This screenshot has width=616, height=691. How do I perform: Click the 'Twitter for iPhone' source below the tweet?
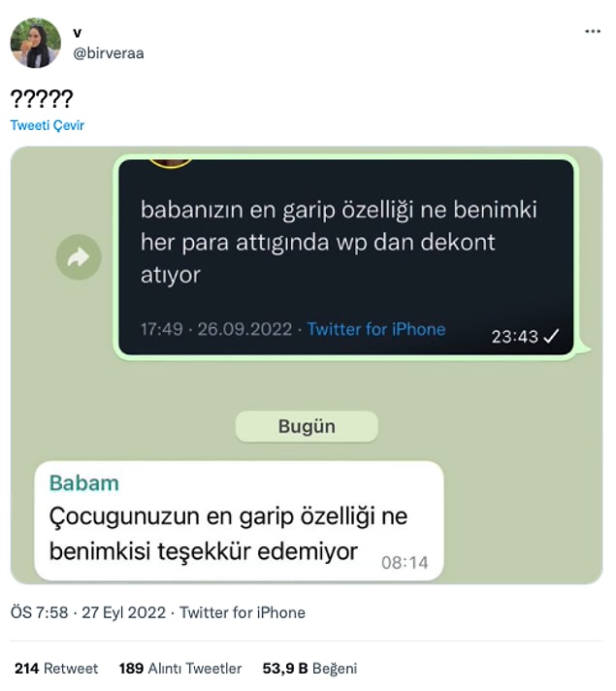coord(243,612)
